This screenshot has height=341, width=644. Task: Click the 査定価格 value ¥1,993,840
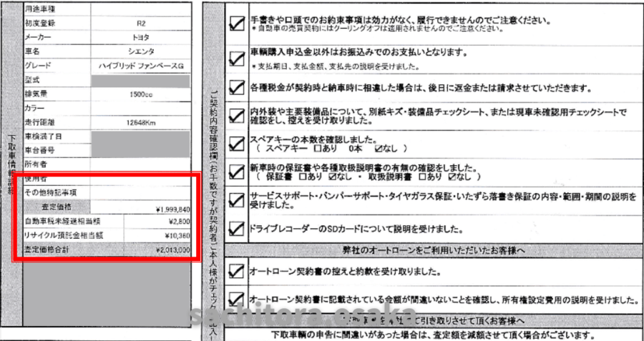(172, 208)
